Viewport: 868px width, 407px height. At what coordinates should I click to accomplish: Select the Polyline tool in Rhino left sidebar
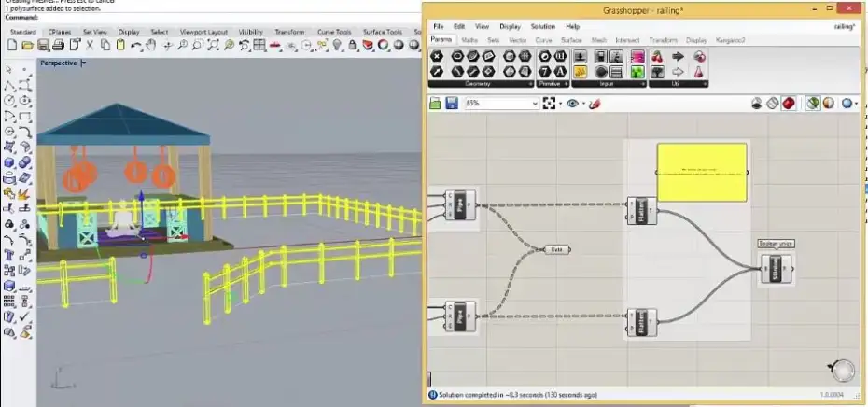tap(9, 86)
